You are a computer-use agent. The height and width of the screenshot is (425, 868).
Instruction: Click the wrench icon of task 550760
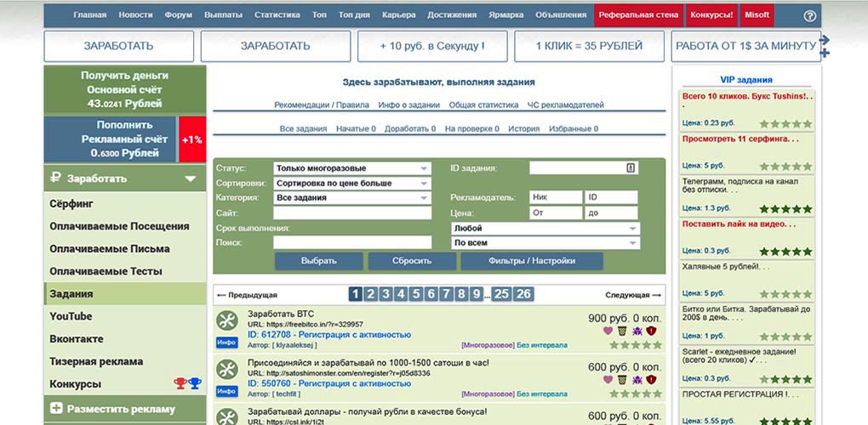pyautogui.click(x=227, y=369)
